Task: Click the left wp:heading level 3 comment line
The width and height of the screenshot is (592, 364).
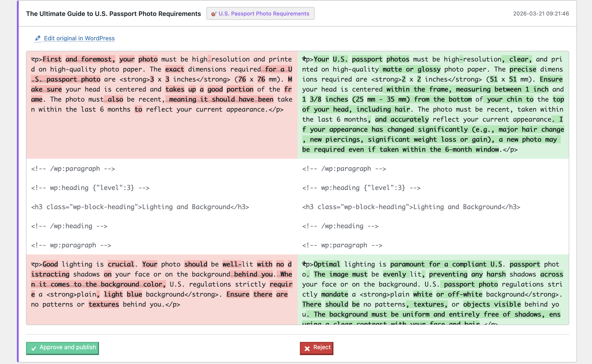Action: click(x=90, y=188)
